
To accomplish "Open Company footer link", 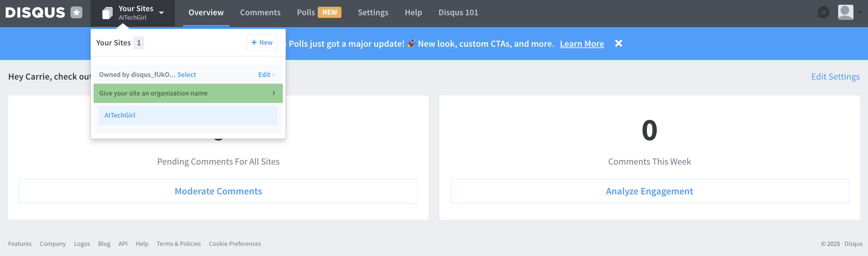I will 53,244.
